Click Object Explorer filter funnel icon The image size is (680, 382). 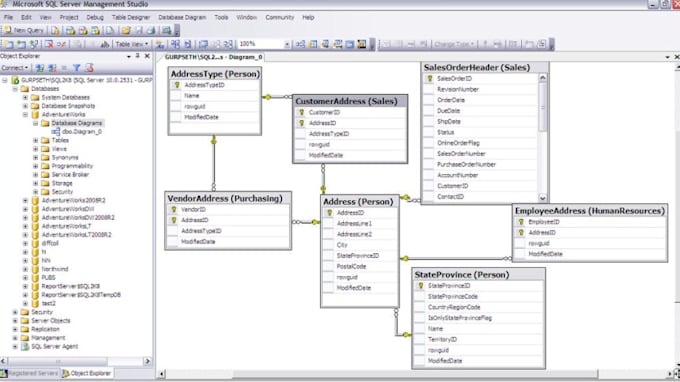(76, 68)
